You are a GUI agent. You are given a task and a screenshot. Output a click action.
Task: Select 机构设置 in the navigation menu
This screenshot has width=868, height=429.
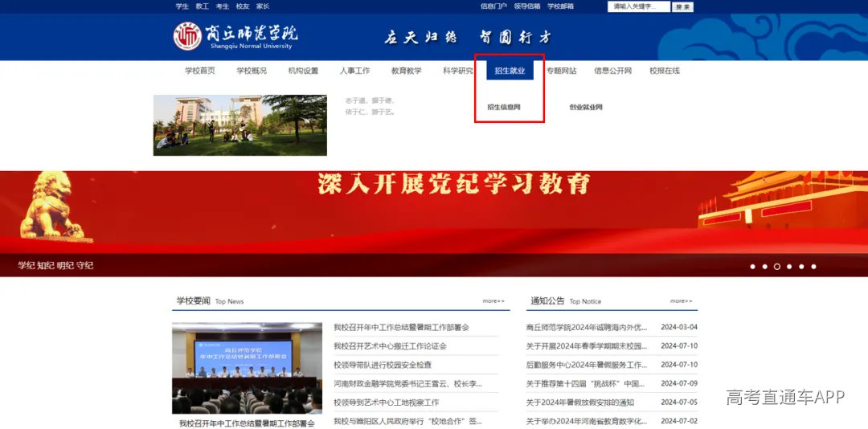click(x=303, y=71)
